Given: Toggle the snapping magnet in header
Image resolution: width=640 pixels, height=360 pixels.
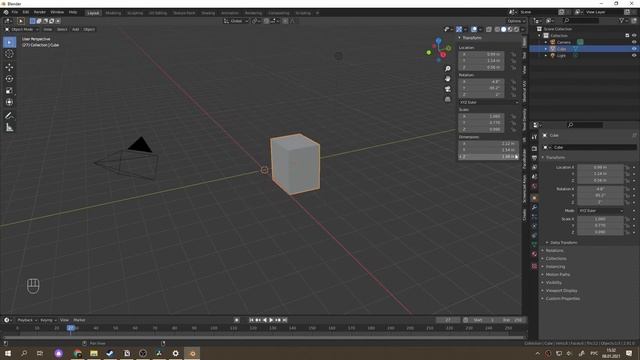Looking at the screenshot, I should pyautogui.click(x=266, y=21).
